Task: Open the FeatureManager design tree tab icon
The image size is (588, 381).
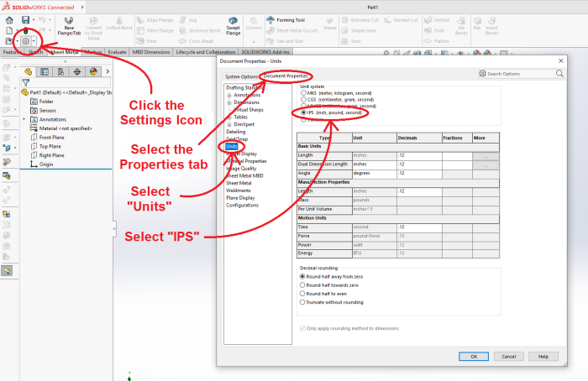Action: 29,72
